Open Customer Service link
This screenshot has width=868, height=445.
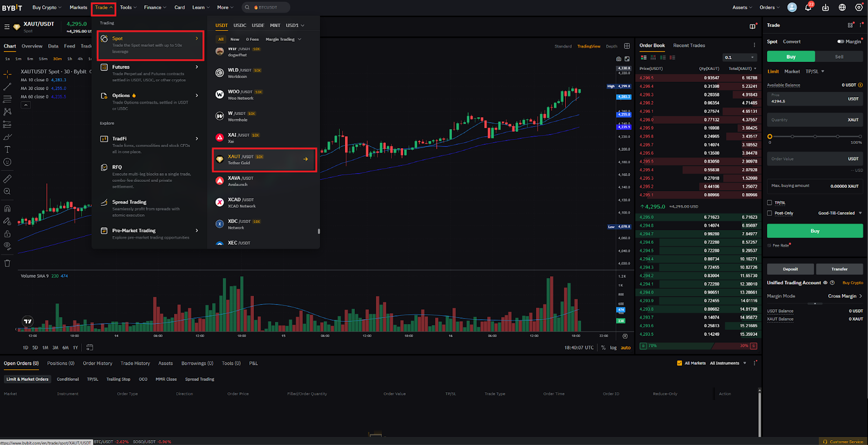pyautogui.click(x=843, y=442)
